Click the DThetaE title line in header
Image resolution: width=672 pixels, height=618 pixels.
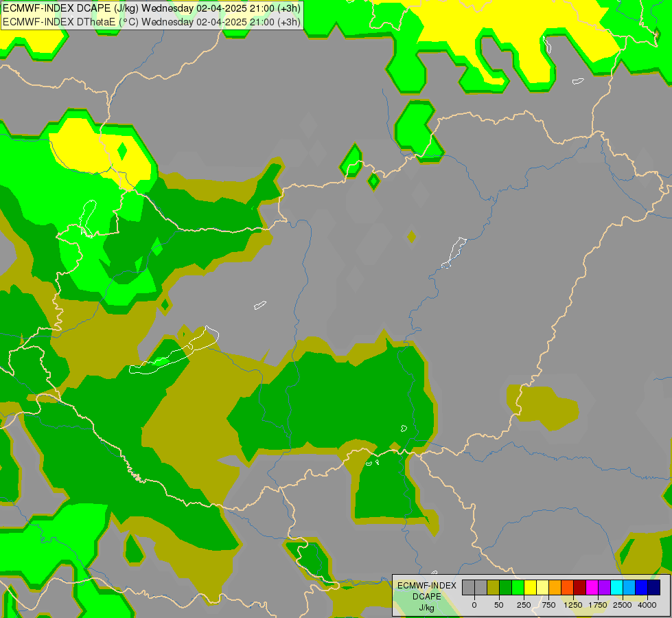(152, 22)
